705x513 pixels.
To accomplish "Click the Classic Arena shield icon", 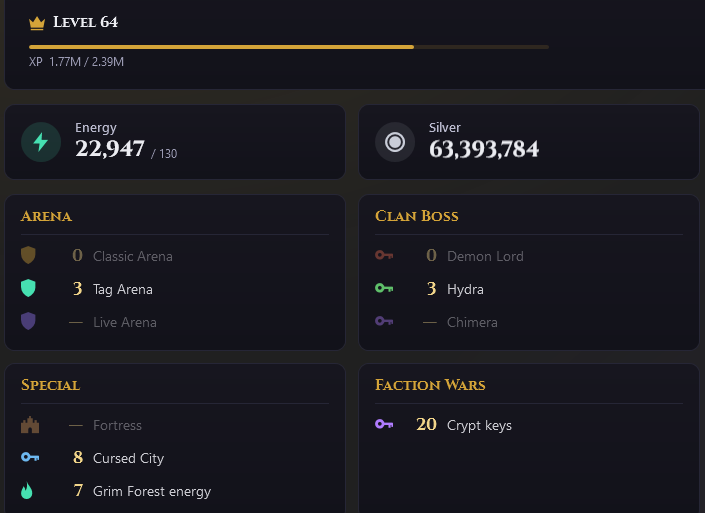I will coord(28,255).
